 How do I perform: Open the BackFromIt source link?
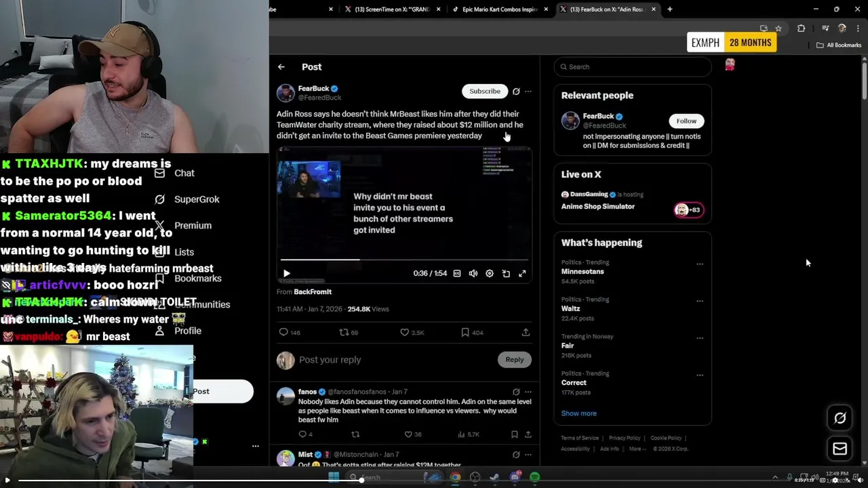313,291
